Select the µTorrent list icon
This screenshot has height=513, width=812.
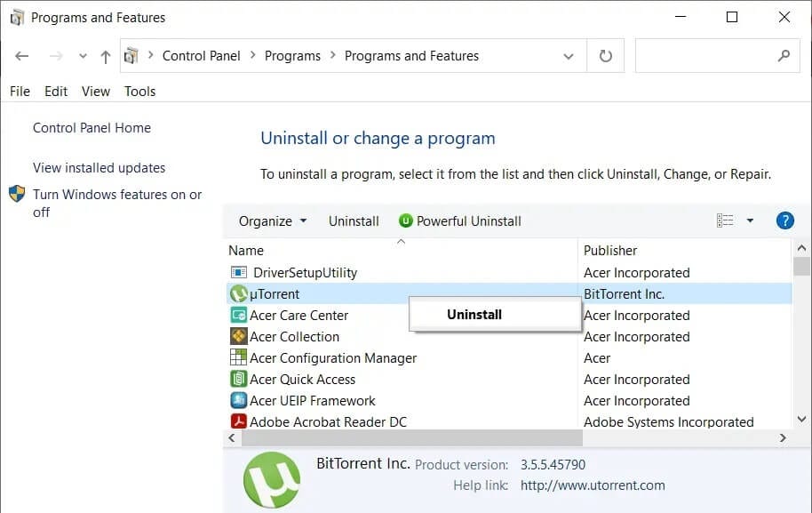pyautogui.click(x=239, y=293)
